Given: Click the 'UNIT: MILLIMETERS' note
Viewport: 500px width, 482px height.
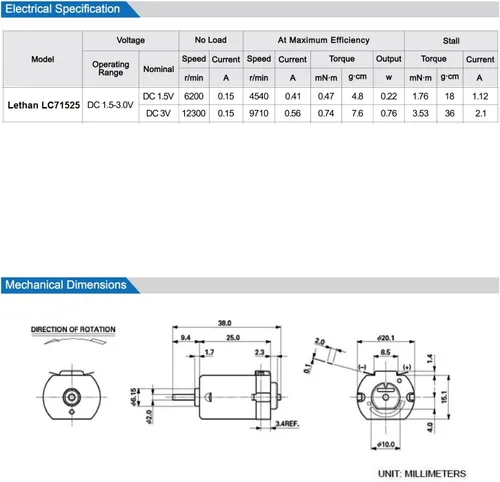Looking at the screenshot, I should coord(422,474).
